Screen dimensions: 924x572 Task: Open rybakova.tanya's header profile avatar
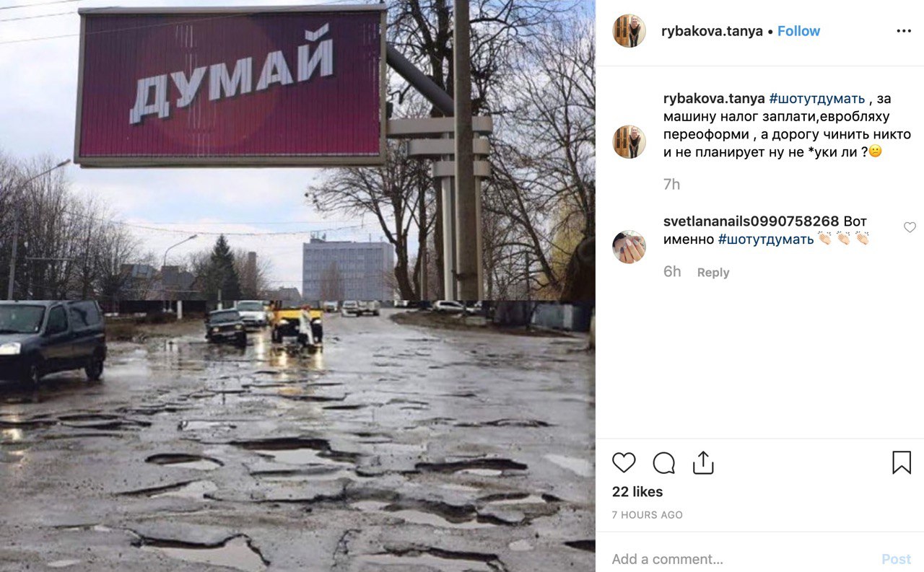pos(629,31)
